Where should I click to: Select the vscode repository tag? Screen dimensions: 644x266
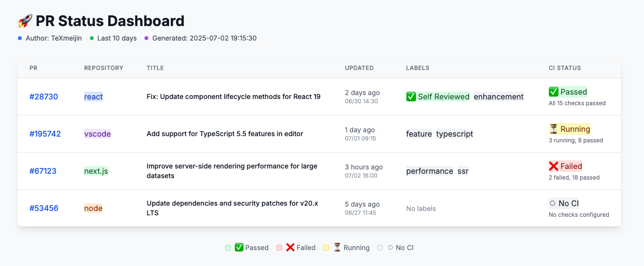coord(97,134)
